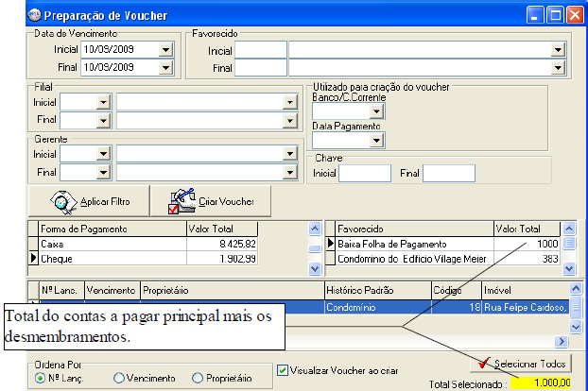This screenshot has height=391, width=588.
Task: Click the Chave Inicial input field
Action: click(364, 173)
